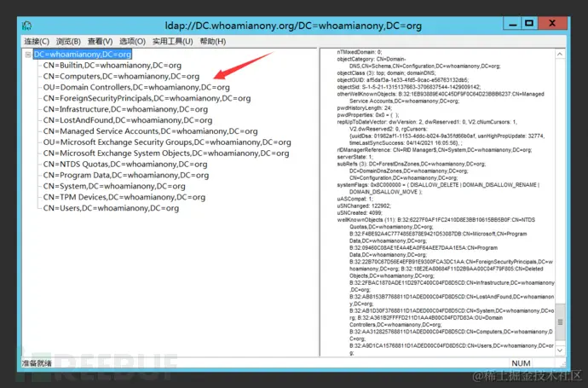Click the LDP application icon in title bar
This screenshot has height=388, width=588.
(x=26, y=26)
